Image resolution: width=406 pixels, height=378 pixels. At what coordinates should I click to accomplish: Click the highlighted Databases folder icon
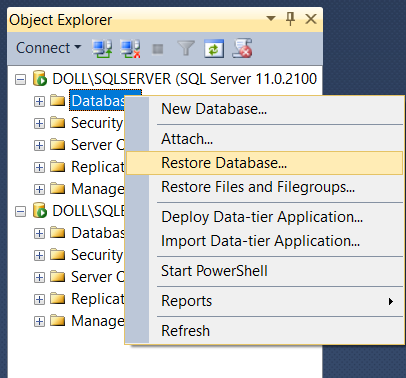click(x=57, y=100)
